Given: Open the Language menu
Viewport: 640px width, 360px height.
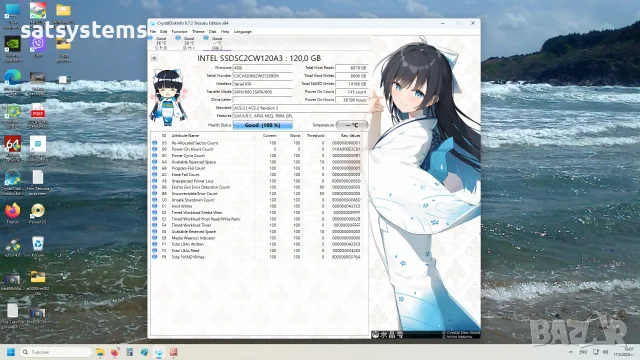Looking at the screenshot, I should point(242,31).
